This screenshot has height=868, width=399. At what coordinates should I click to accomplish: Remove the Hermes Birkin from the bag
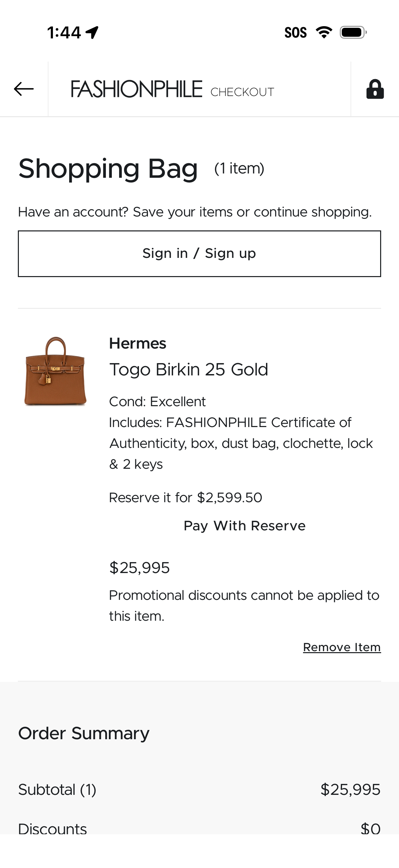pyautogui.click(x=341, y=647)
